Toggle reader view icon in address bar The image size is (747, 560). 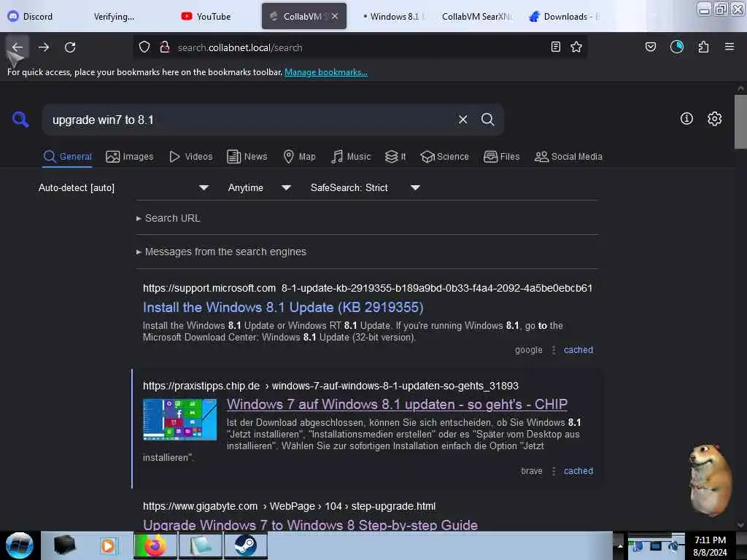(x=555, y=47)
